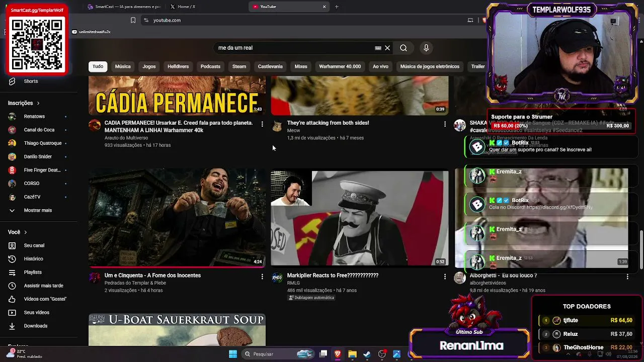
Task: Open the options menu for They're attacking video
Action: [445, 124]
